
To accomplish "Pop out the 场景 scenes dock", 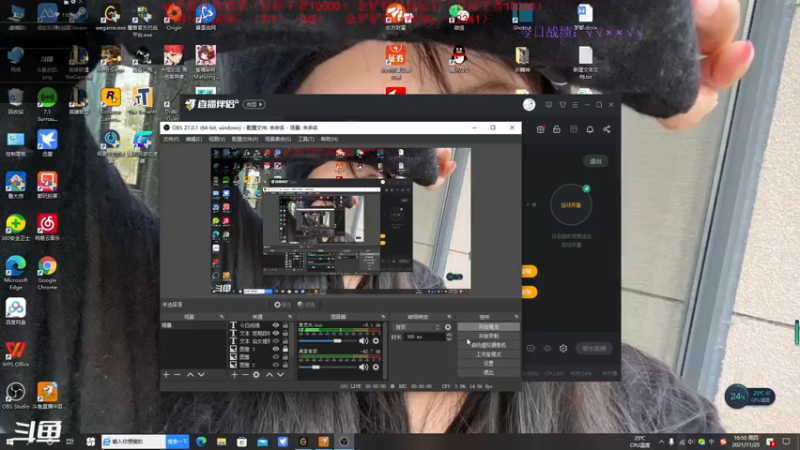I will pos(221,317).
